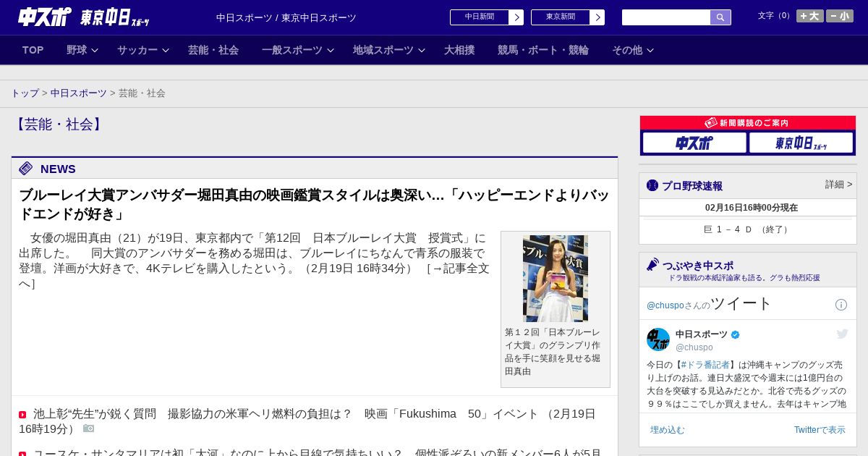The height and width of the screenshot is (456, 868).
Task: Select the 大相撲 menu item
Action: [x=459, y=50]
